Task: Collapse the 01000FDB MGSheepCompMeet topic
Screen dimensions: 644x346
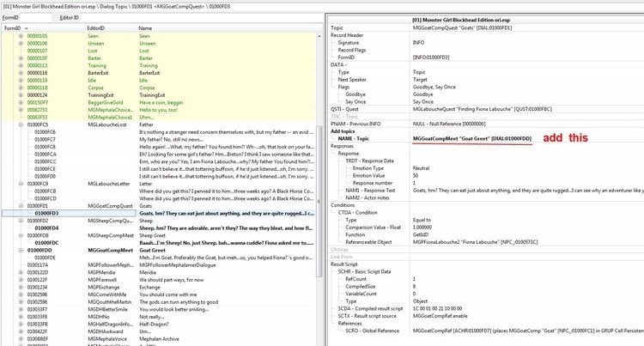Action: tap(21, 235)
